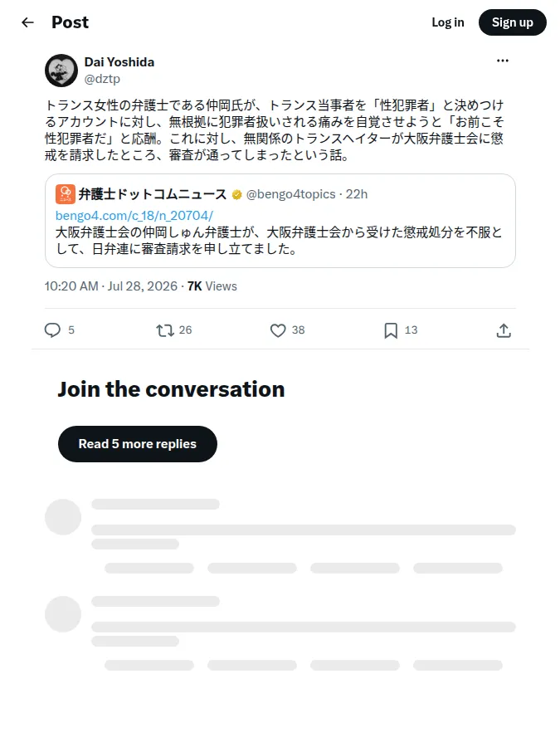560x747 pixels.
Task: Open the bengo4.com/c_18/n_20704/ link
Action: (x=134, y=216)
